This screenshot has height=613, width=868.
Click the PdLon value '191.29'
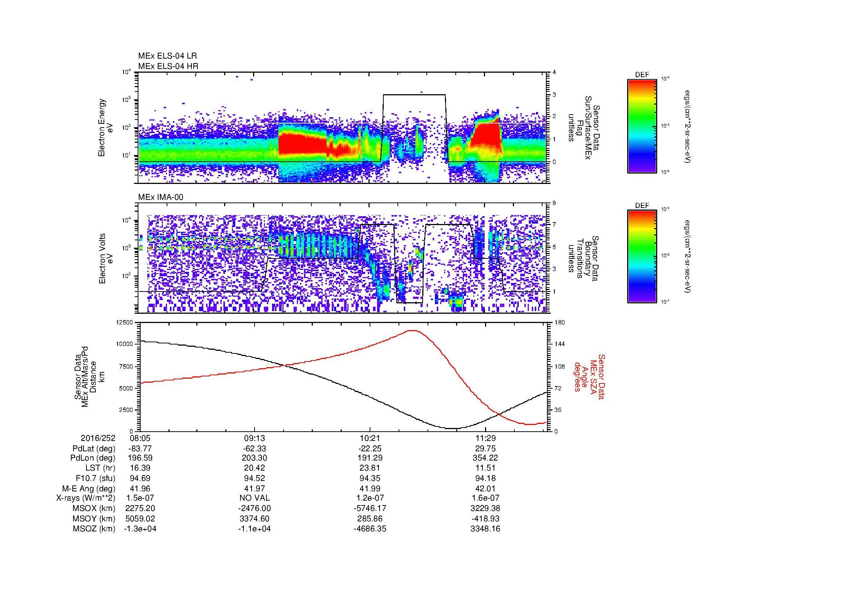point(370,458)
